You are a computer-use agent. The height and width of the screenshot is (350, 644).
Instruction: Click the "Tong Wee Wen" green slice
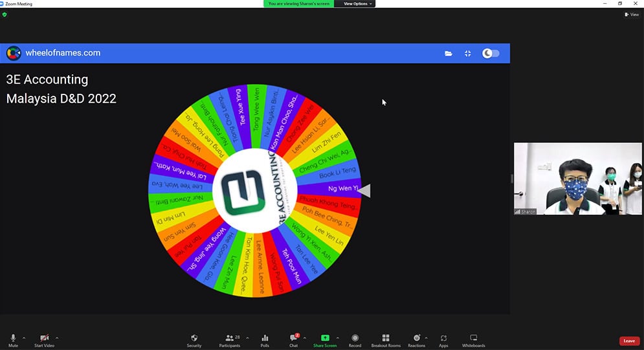point(256,116)
